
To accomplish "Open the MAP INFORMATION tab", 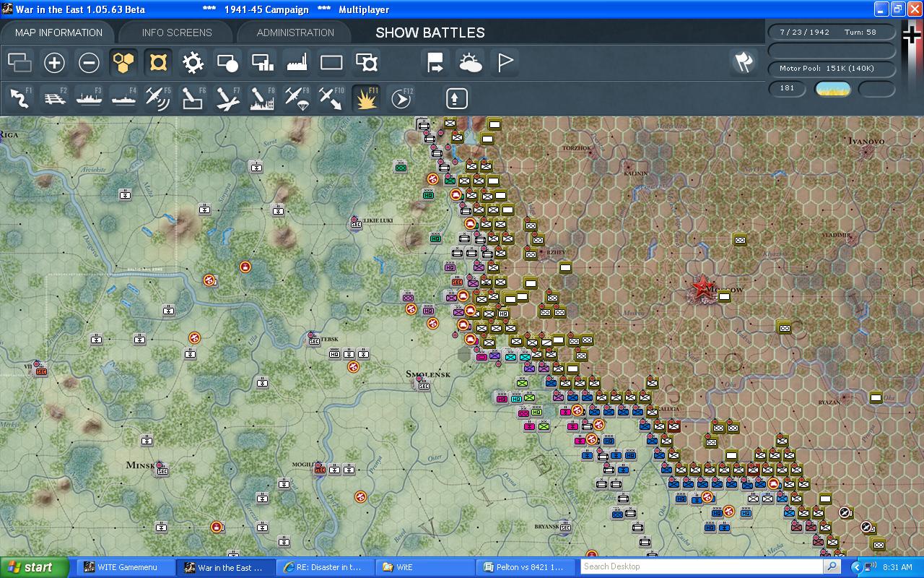I will (x=58, y=33).
